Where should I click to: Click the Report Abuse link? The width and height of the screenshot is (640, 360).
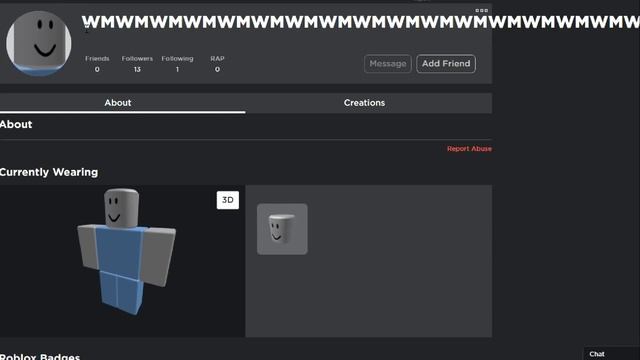click(x=469, y=149)
